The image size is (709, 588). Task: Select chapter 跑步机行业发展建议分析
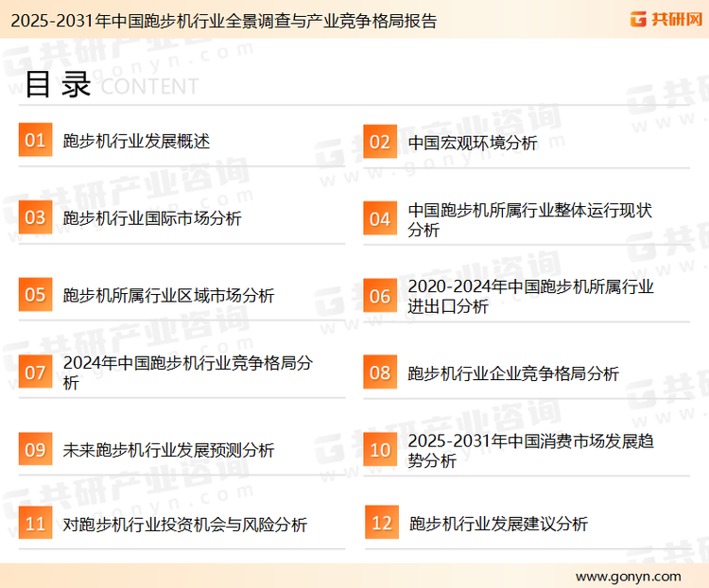(498, 524)
